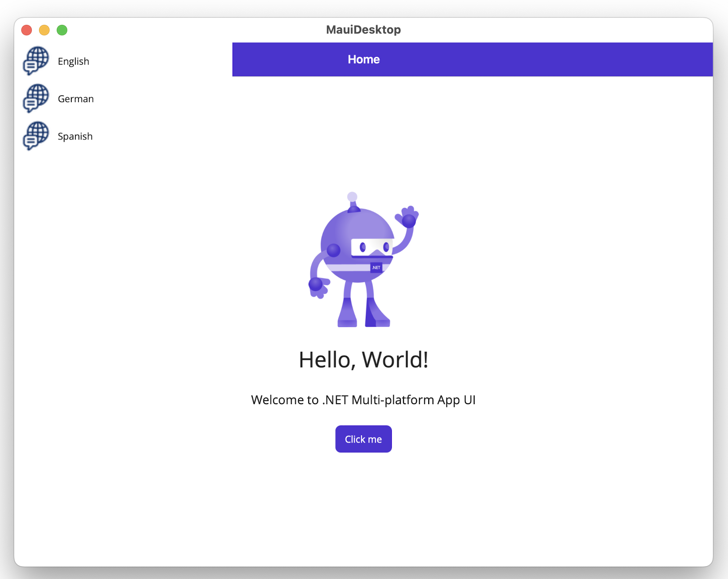Click the .NET bot robot image

(364, 260)
